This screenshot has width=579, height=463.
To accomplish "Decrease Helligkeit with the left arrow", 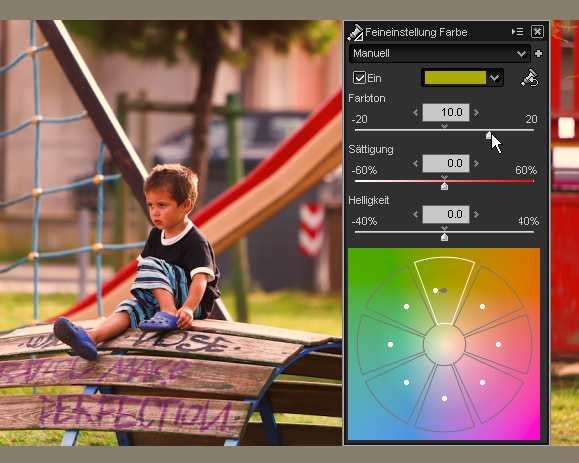I will 416,214.
